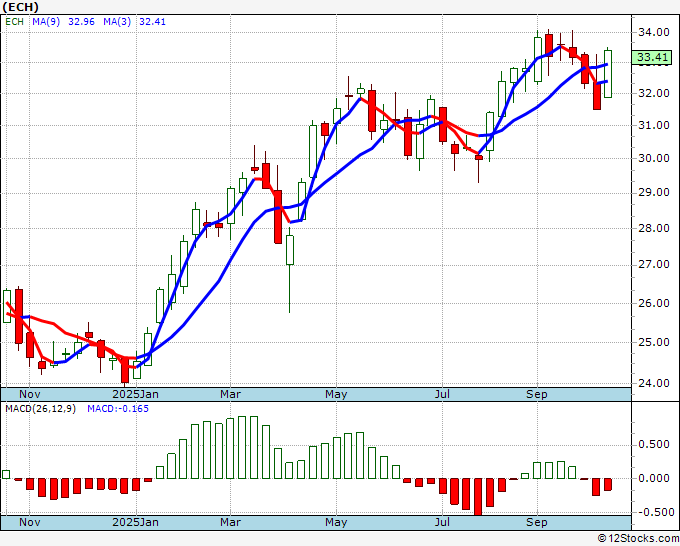The image size is (680, 546).
Task: Click the latest green candlestick at the right edge
Action: [x=608, y=74]
